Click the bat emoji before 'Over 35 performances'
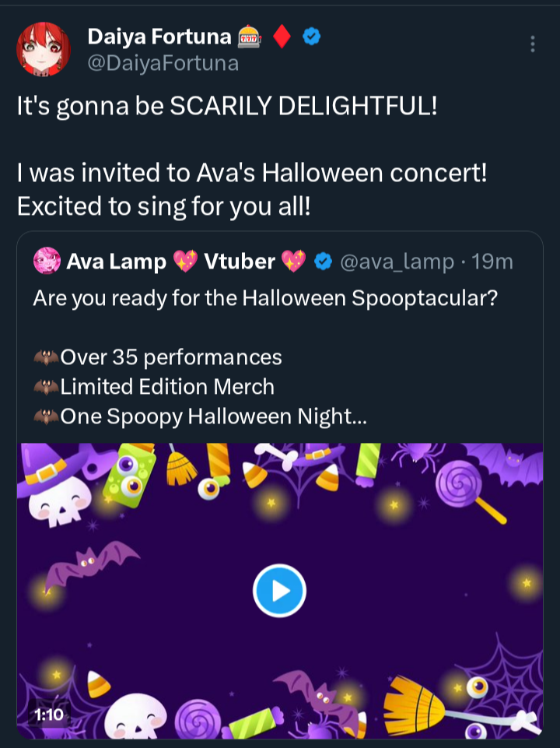Screen dimensions: 560x748 (x=46, y=357)
